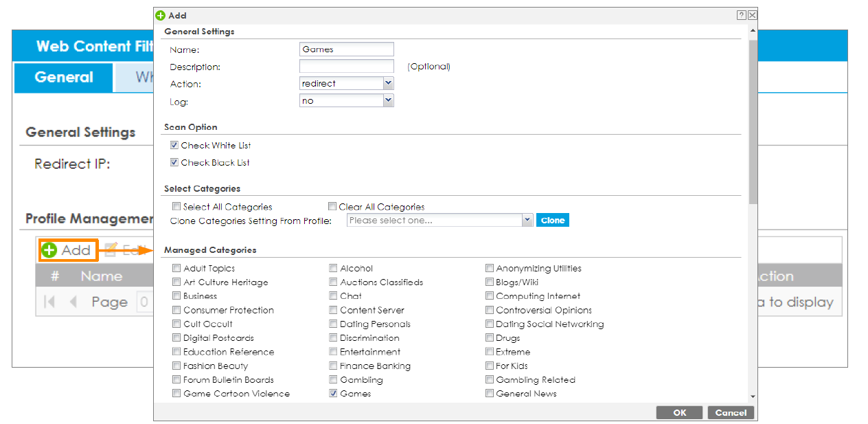Image resolution: width=868 pixels, height=424 pixels.
Task: Click the plus icon in the Add dialog title
Action: click(161, 15)
